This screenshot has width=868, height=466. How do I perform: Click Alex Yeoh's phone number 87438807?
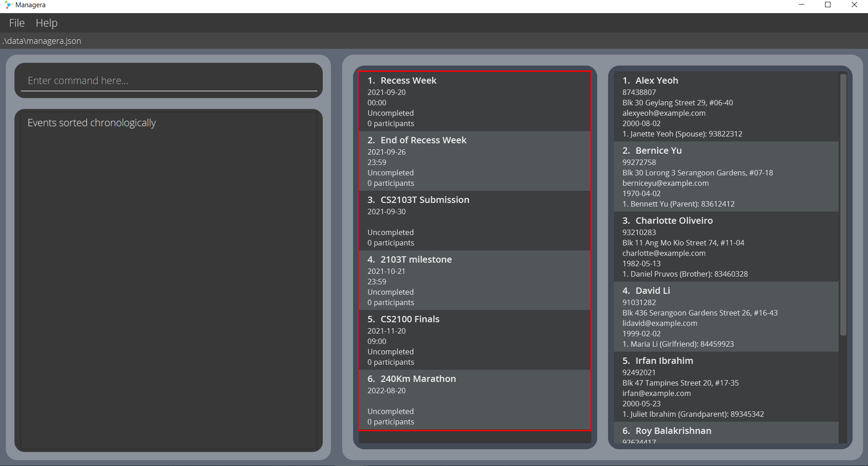(639, 92)
